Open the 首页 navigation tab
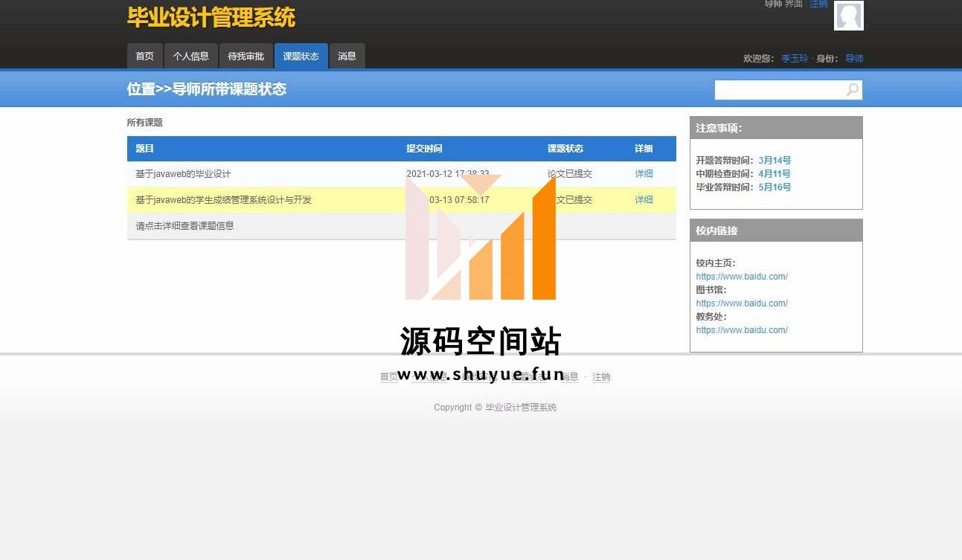The image size is (962, 560). (144, 57)
